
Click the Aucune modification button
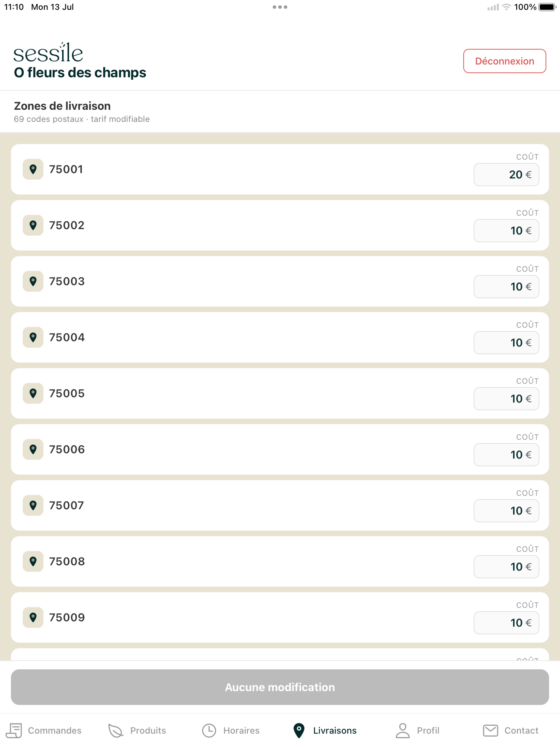pyautogui.click(x=280, y=687)
